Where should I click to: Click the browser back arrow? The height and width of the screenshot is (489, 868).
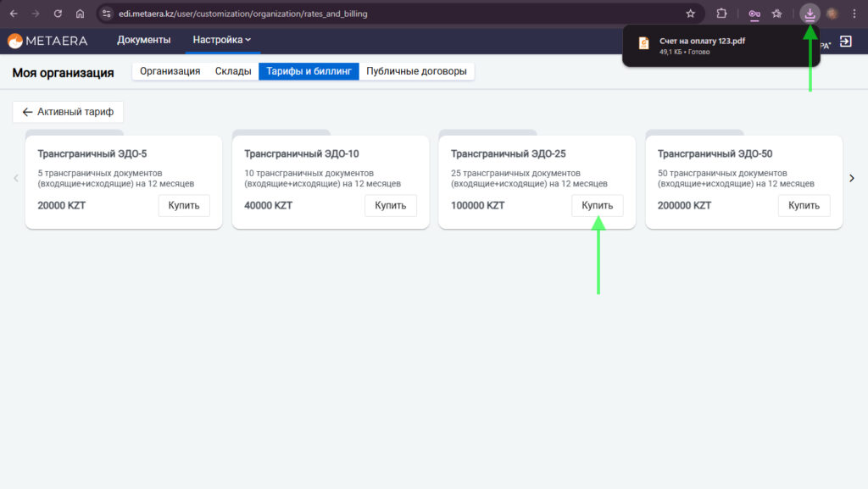tap(14, 14)
